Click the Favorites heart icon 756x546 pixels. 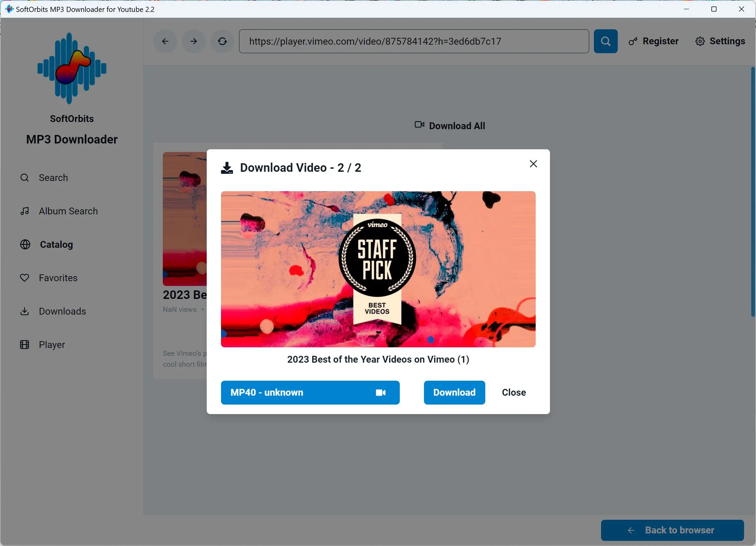pos(24,278)
